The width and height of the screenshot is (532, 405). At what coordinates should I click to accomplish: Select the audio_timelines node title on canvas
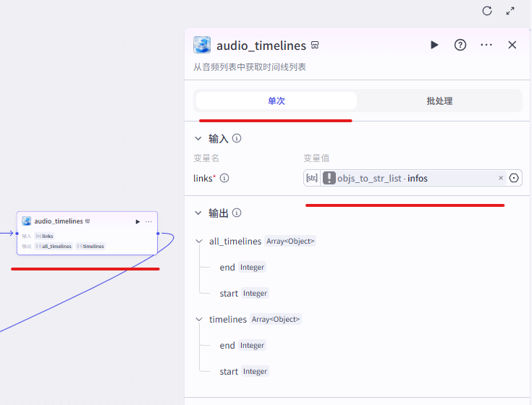59,221
